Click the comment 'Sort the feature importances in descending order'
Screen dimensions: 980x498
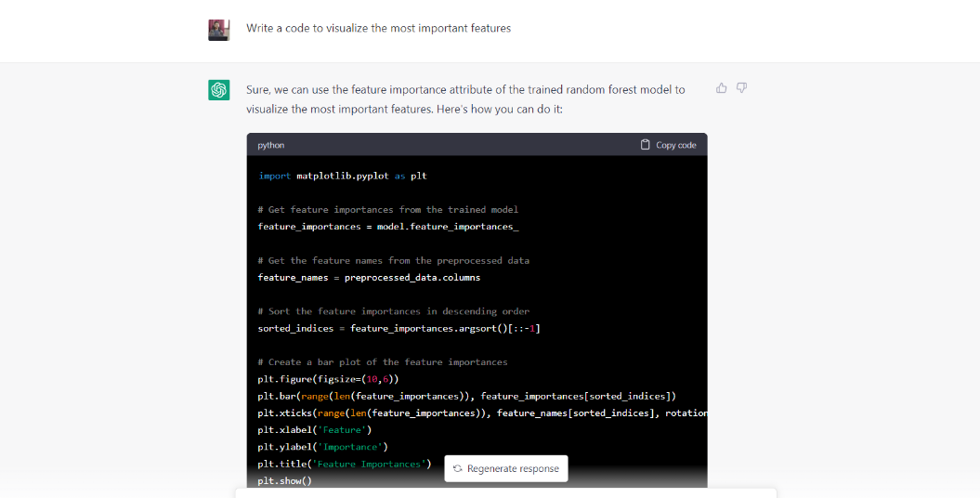pos(394,311)
